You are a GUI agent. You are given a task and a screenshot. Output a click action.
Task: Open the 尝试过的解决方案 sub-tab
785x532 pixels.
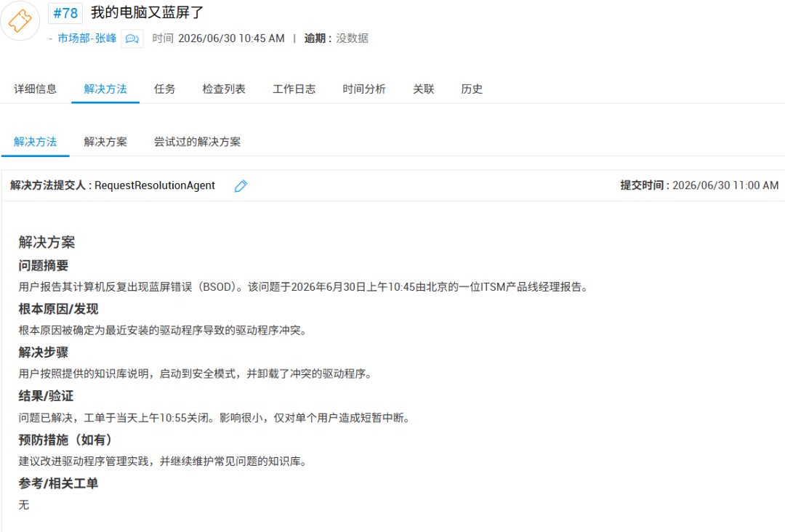click(197, 142)
